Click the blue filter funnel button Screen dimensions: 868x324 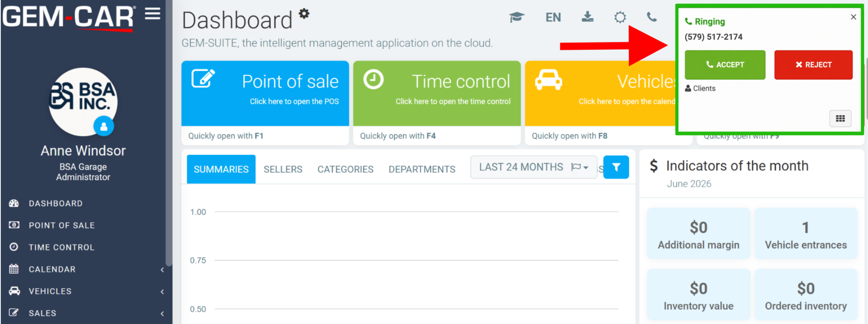[x=616, y=167]
